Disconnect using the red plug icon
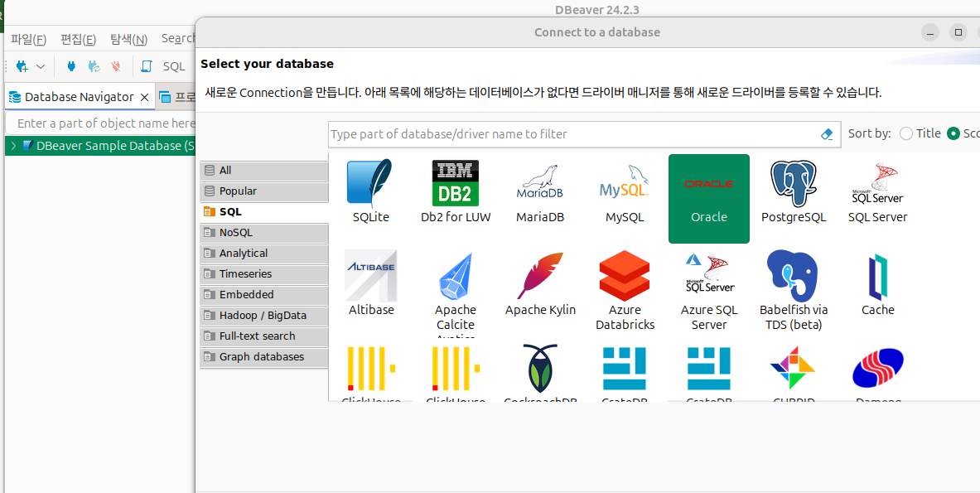This screenshot has height=493, width=980. tap(117, 66)
